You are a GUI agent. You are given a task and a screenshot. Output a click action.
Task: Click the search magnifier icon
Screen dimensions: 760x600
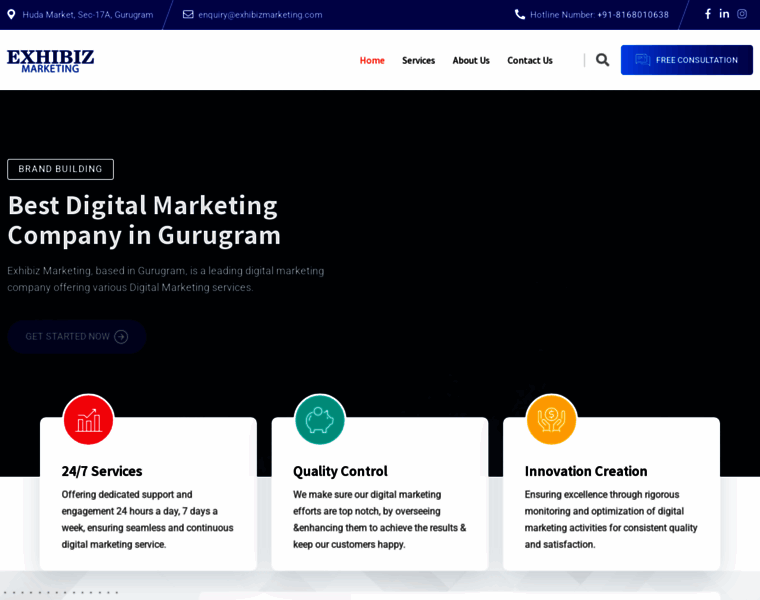click(602, 60)
